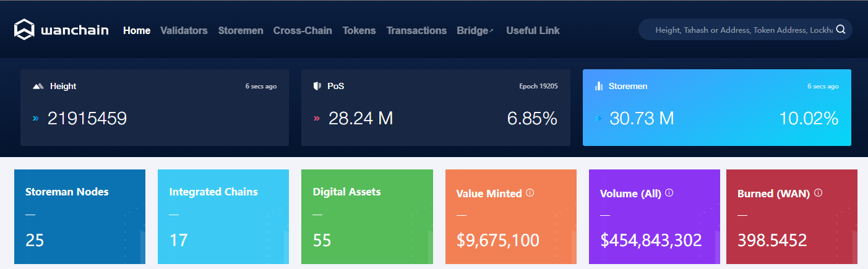This screenshot has height=269, width=868.
Task: Click the info icon next to Value Minted
Action: (530, 193)
